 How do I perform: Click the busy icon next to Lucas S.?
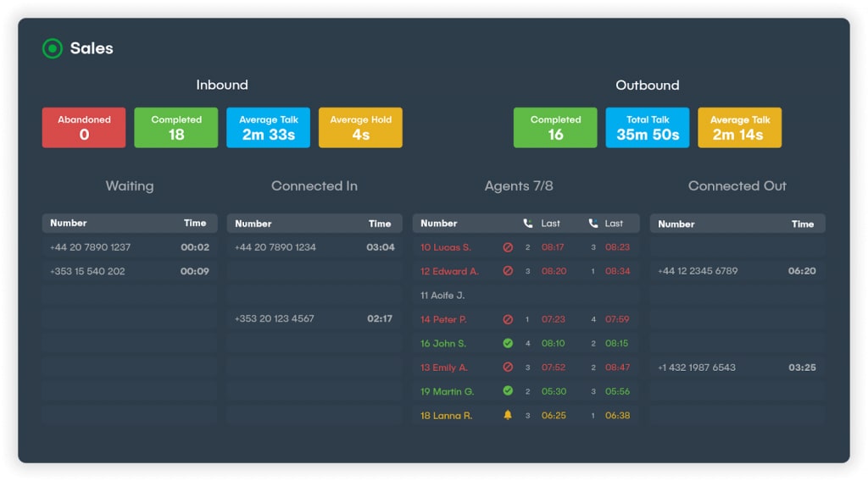click(x=508, y=247)
